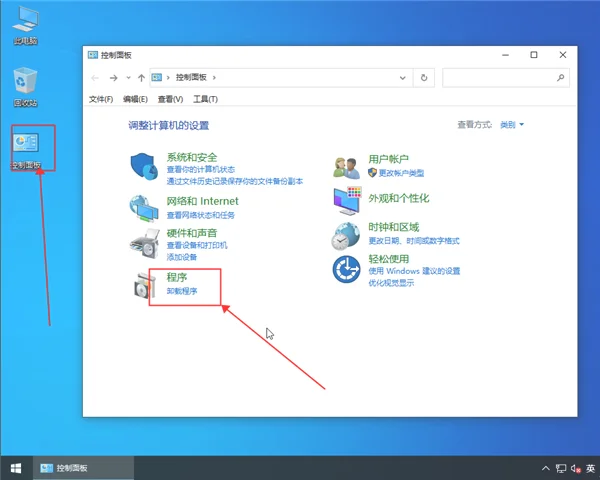600x480 pixels.
Task: Select the 此电脑 desktop icon
Action: (26, 25)
